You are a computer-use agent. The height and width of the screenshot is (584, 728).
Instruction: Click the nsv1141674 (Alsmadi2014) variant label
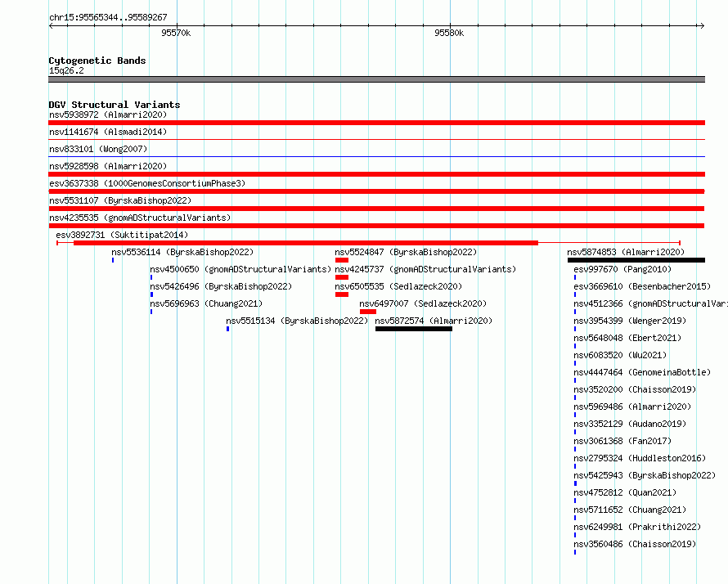tap(108, 132)
